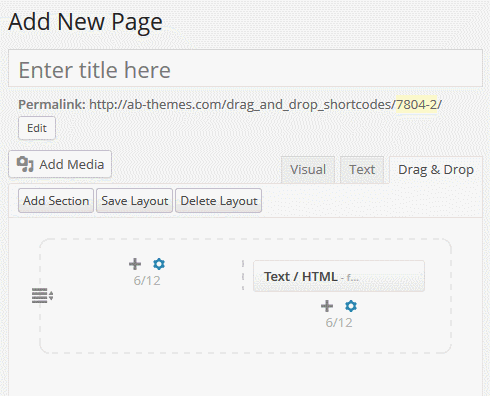Switch to the Visual tab
Image resolution: width=490 pixels, height=396 pixels.
pos(308,170)
